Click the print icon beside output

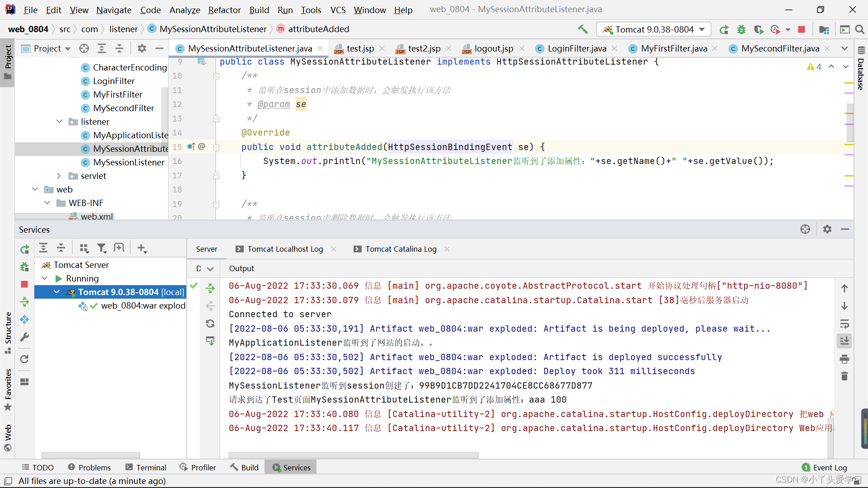click(x=844, y=359)
